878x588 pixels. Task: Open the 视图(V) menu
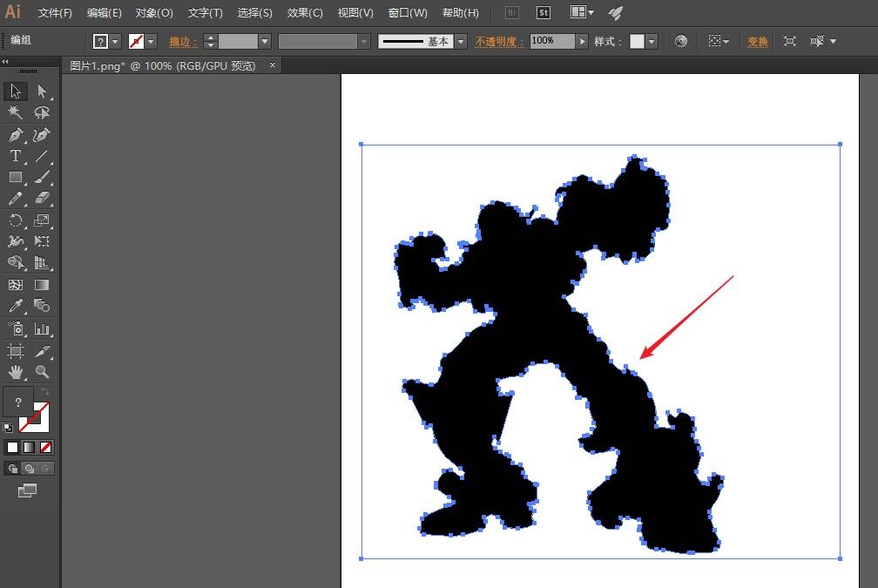click(355, 13)
